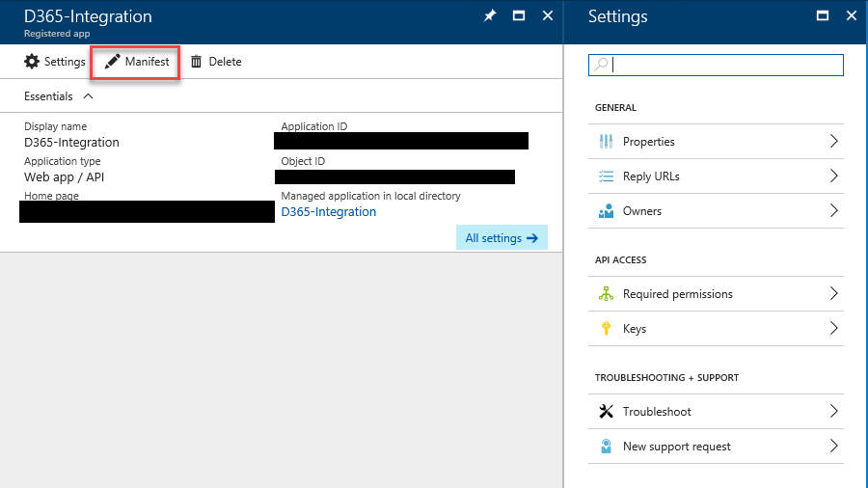Expand Properties chevron arrow
This screenshot has width=868, height=488.
coord(834,141)
